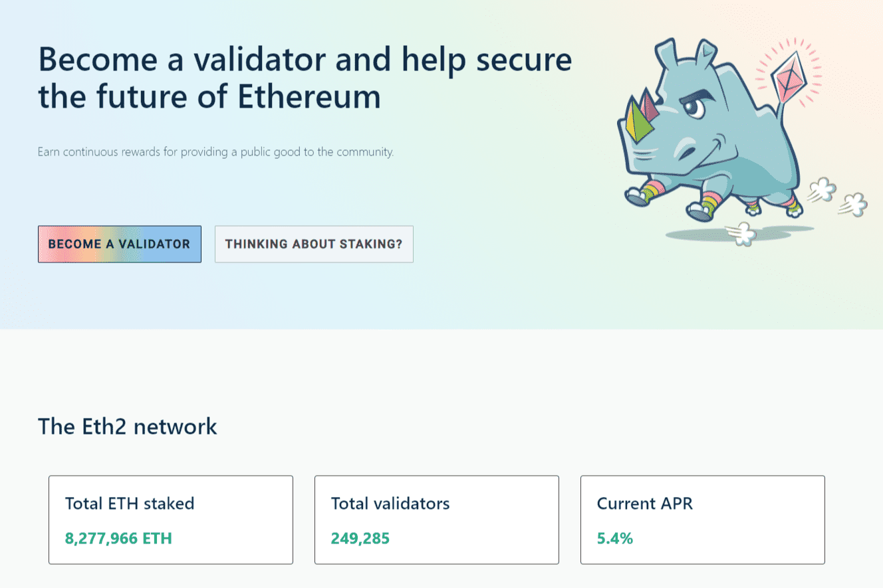The height and width of the screenshot is (588, 883).
Task: Select the Total ETH staked card
Action: 170,520
